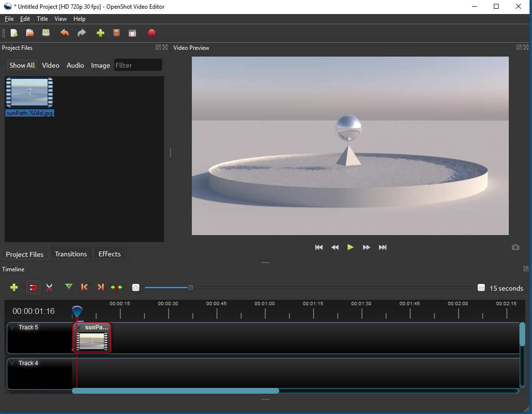Import files using the green plus toolbar icon

[x=100, y=33]
